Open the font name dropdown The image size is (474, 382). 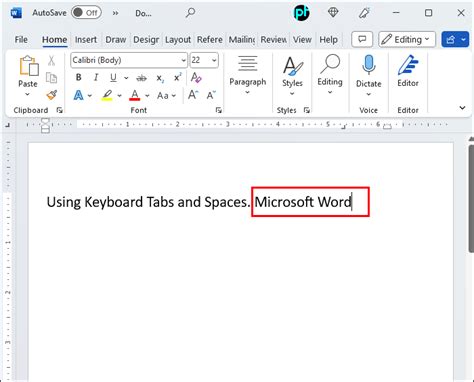click(x=183, y=60)
